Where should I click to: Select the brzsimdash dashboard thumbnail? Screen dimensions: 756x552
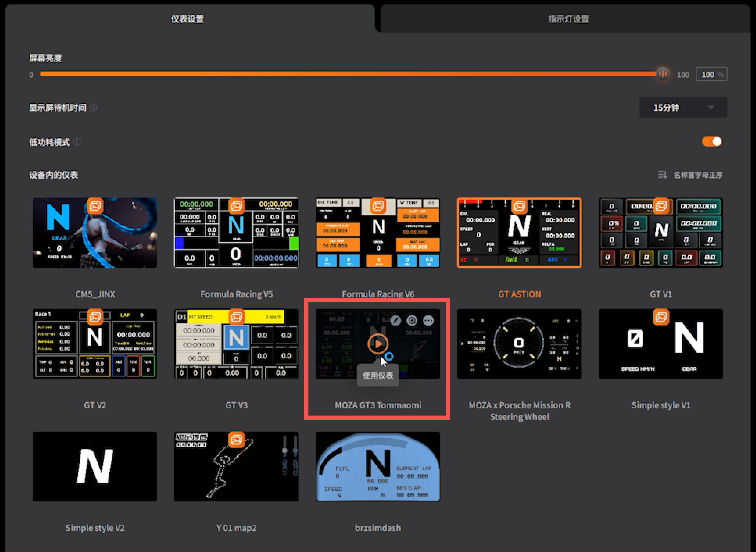378,466
